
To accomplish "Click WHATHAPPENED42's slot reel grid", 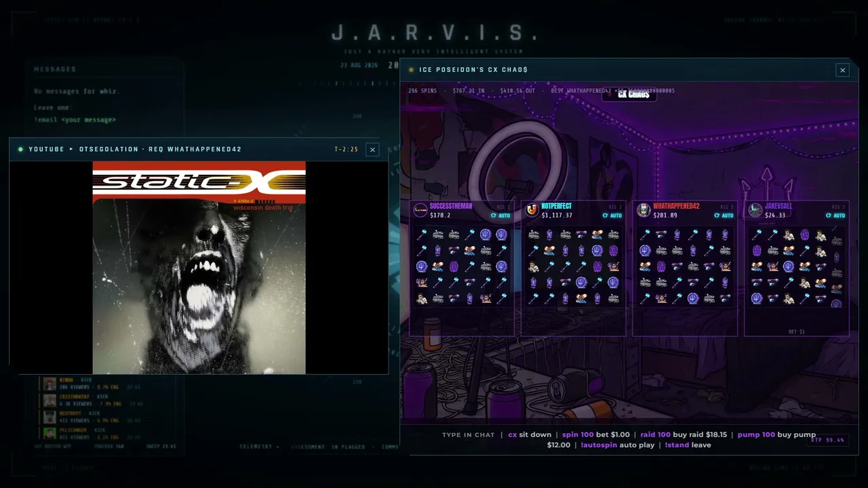I will coord(685,266).
